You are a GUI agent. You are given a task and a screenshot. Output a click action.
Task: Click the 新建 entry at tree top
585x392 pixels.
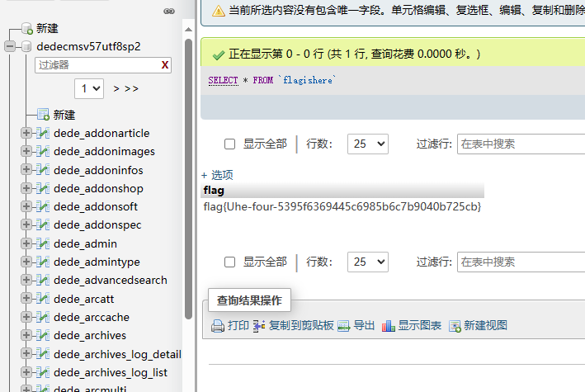click(47, 28)
